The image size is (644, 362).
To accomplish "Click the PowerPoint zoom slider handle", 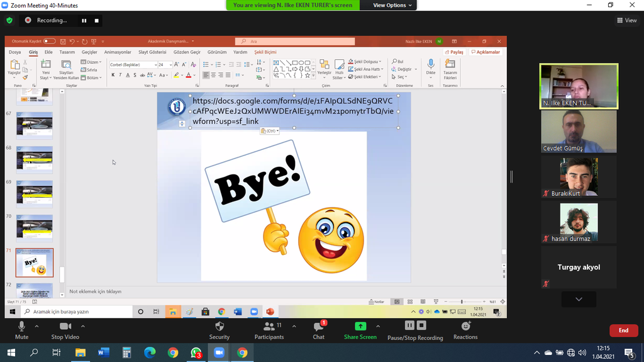I will coord(462,302).
